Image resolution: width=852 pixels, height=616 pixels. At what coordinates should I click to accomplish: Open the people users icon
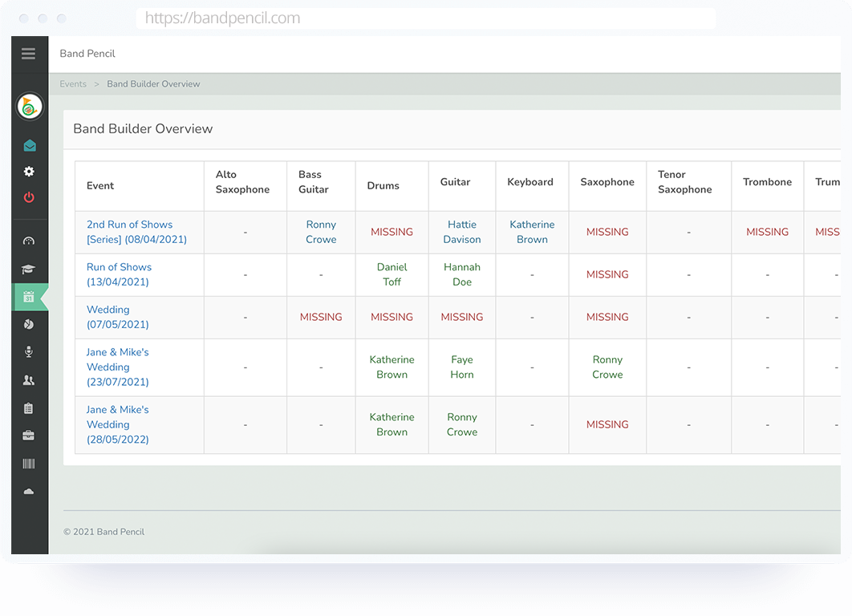pos(30,380)
